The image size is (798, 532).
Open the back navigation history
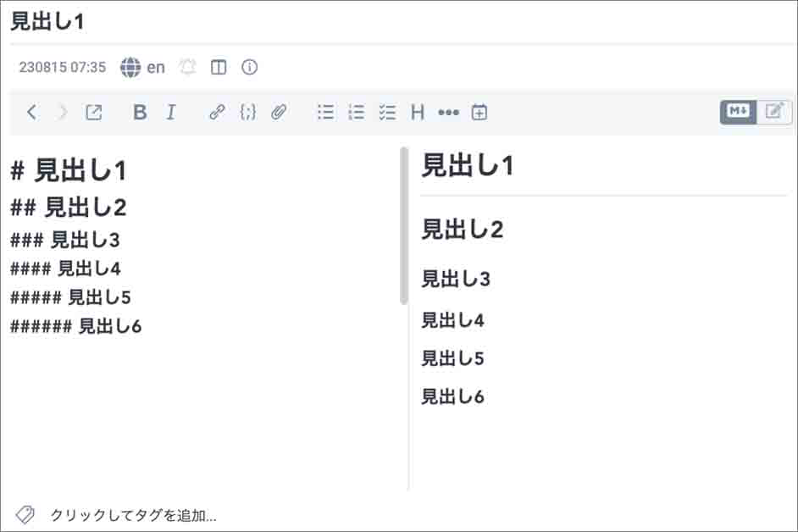(x=31, y=111)
